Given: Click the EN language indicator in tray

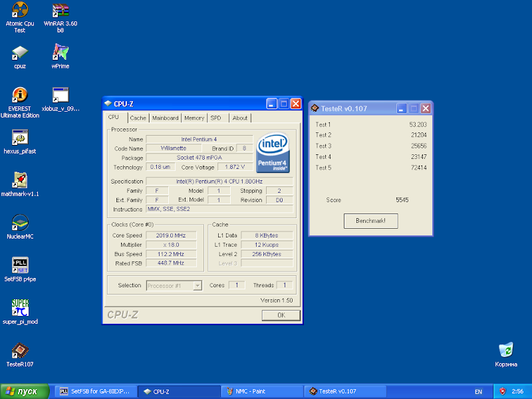Looking at the screenshot, I should [x=478, y=392].
